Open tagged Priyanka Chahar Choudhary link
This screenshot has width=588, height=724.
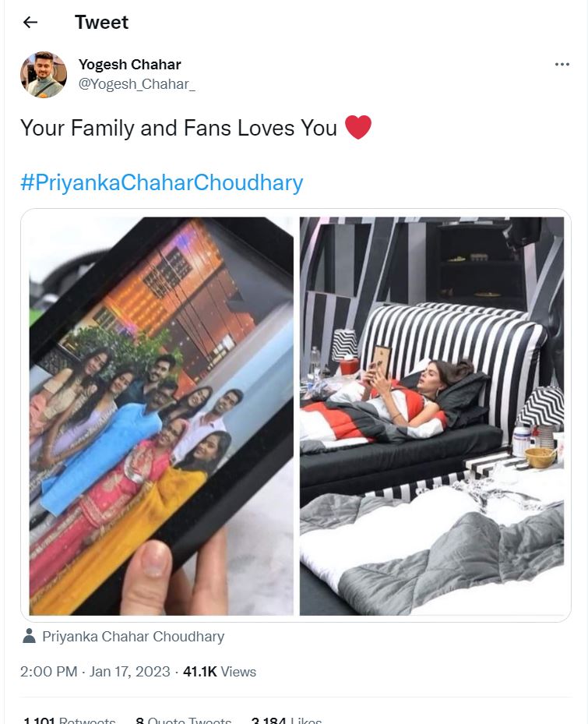tap(133, 636)
